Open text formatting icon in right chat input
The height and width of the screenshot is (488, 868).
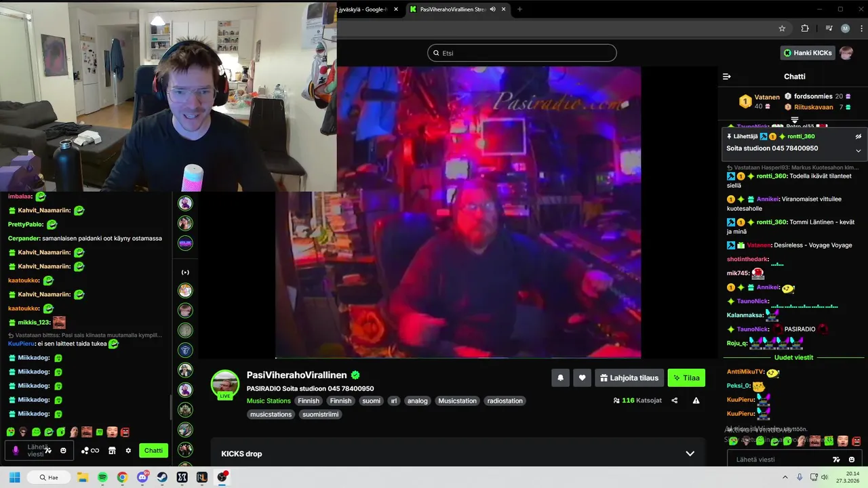(836, 460)
